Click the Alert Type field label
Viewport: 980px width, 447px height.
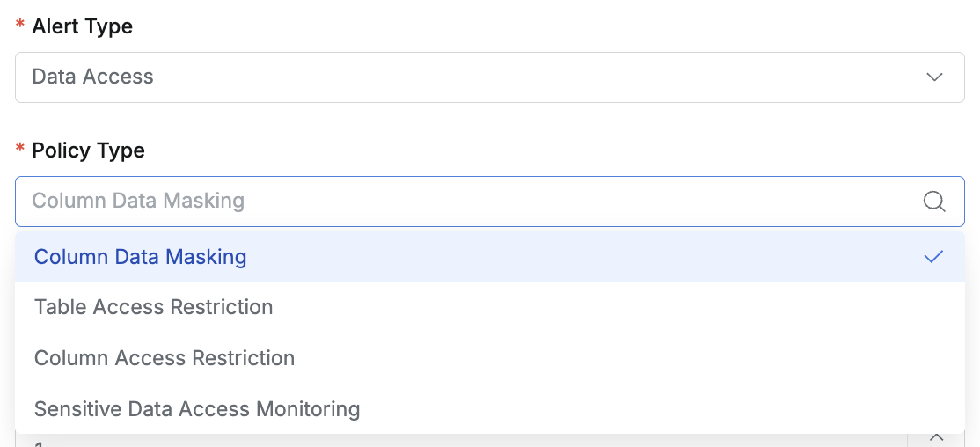coord(82,26)
